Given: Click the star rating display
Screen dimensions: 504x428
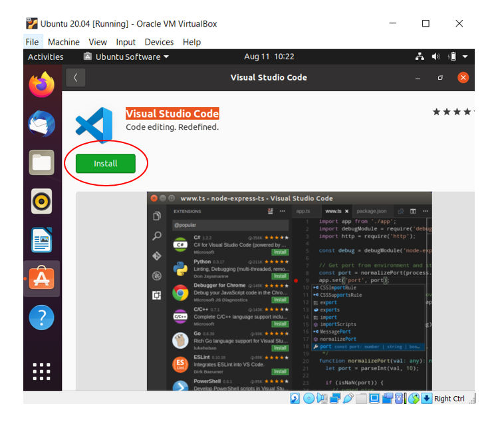Looking at the screenshot, I should point(453,112).
